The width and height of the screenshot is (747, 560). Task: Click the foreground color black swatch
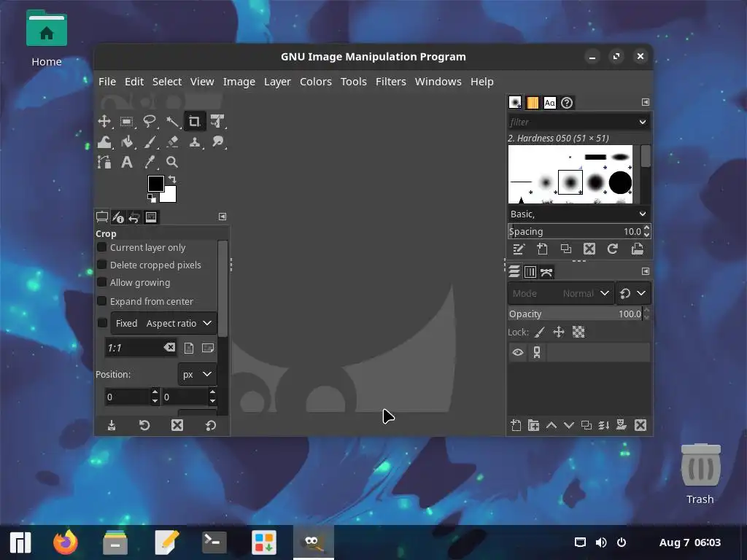(156, 183)
